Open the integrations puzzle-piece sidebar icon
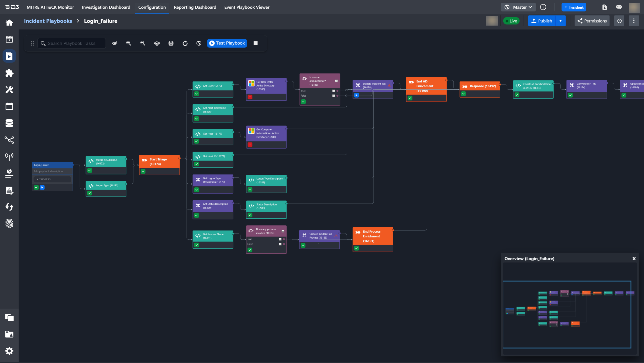Image resolution: width=644 pixels, height=363 pixels. click(9, 73)
